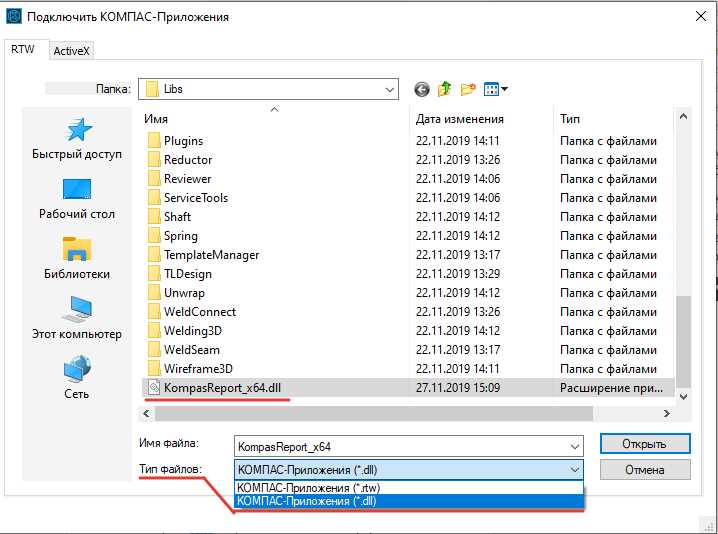Select the row named Wireframe3D
Screen dimensions: 718x534
pyautogui.click(x=407, y=369)
